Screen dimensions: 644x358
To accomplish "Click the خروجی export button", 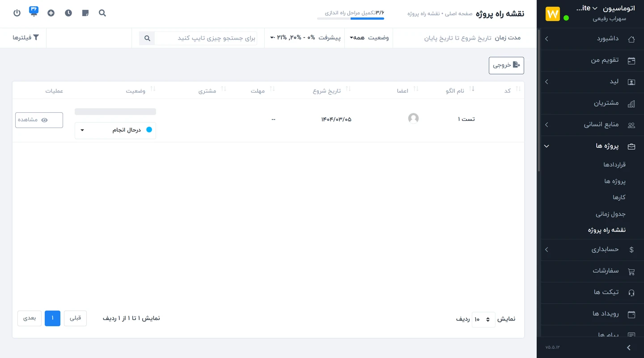I will [506, 65].
